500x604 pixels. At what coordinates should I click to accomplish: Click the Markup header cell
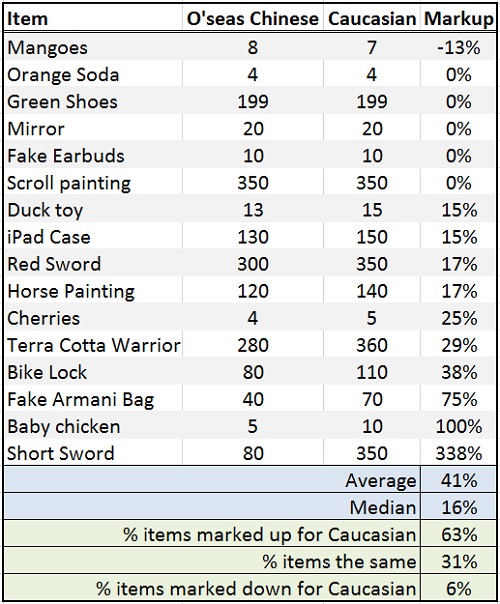(458, 18)
